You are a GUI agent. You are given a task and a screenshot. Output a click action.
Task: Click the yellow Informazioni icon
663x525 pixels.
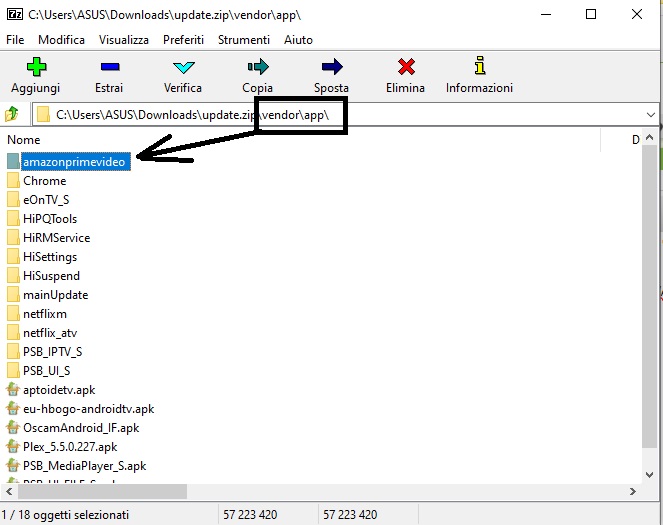pyautogui.click(x=479, y=66)
